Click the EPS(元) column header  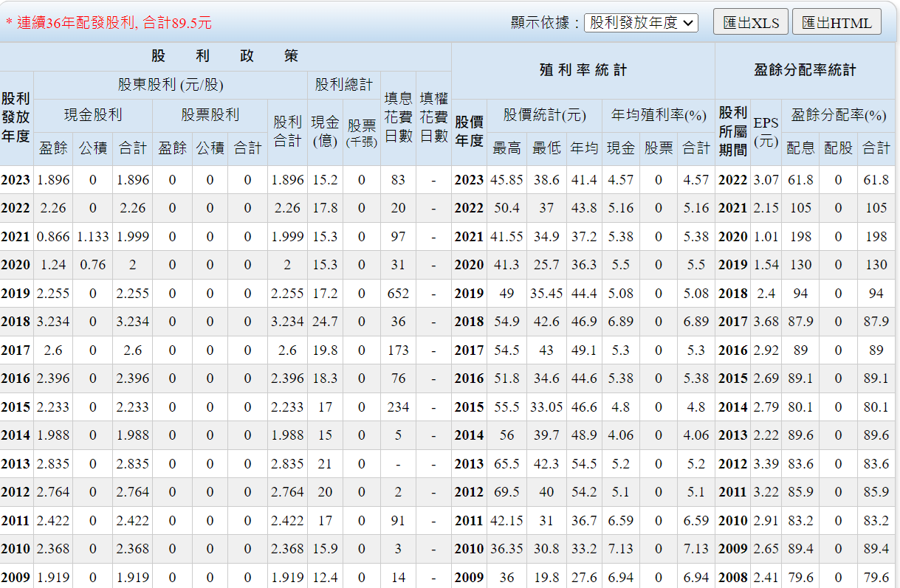[766, 131]
